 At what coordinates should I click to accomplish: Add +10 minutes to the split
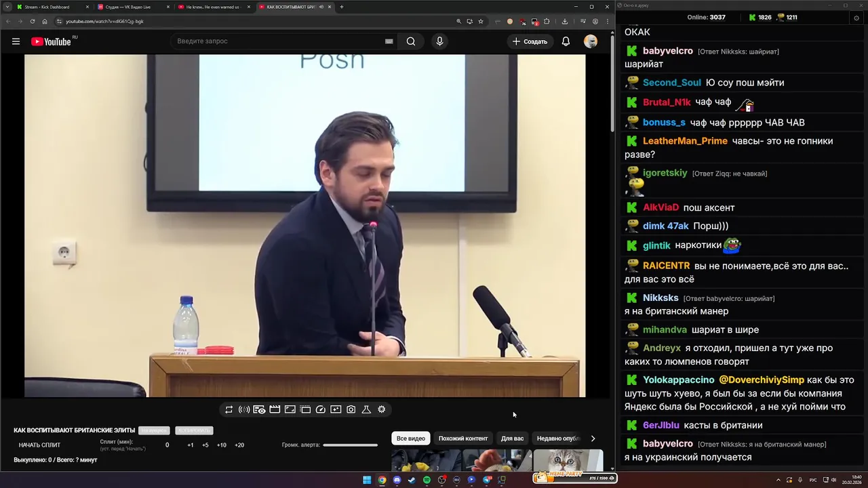222,445
